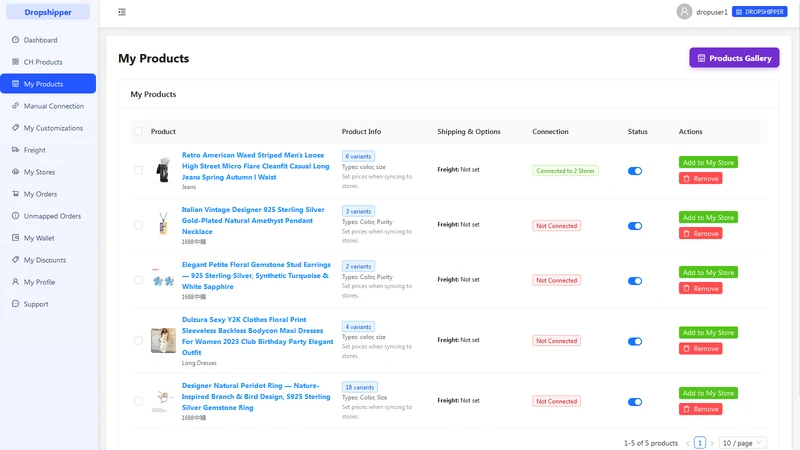Open the Amethyst Pendant Necklace thumbnail

pyautogui.click(x=163, y=224)
